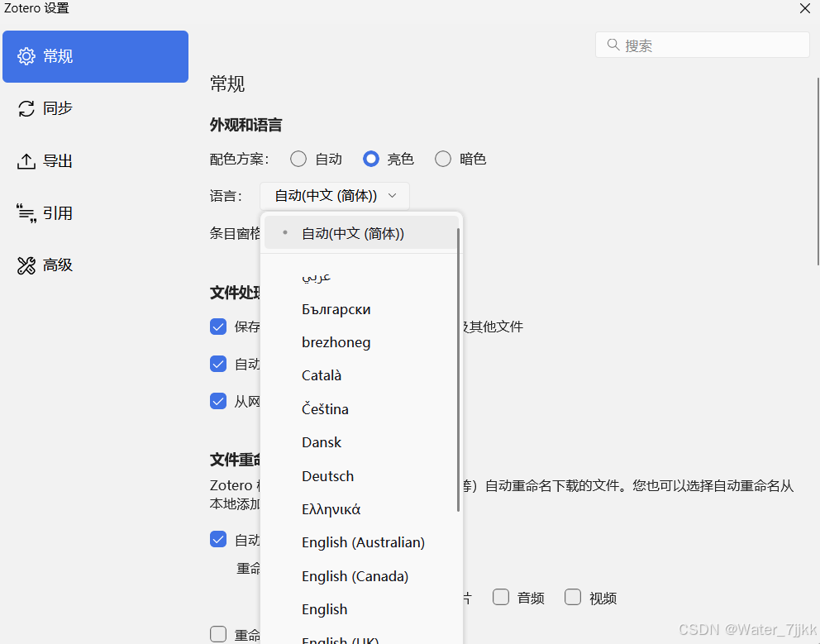The height and width of the screenshot is (644, 820).
Task: Select the 暗色 color scheme radio
Action: tap(443, 159)
